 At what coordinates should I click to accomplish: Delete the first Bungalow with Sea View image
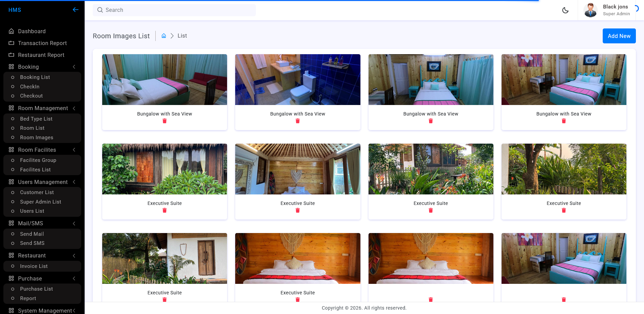pos(164,121)
